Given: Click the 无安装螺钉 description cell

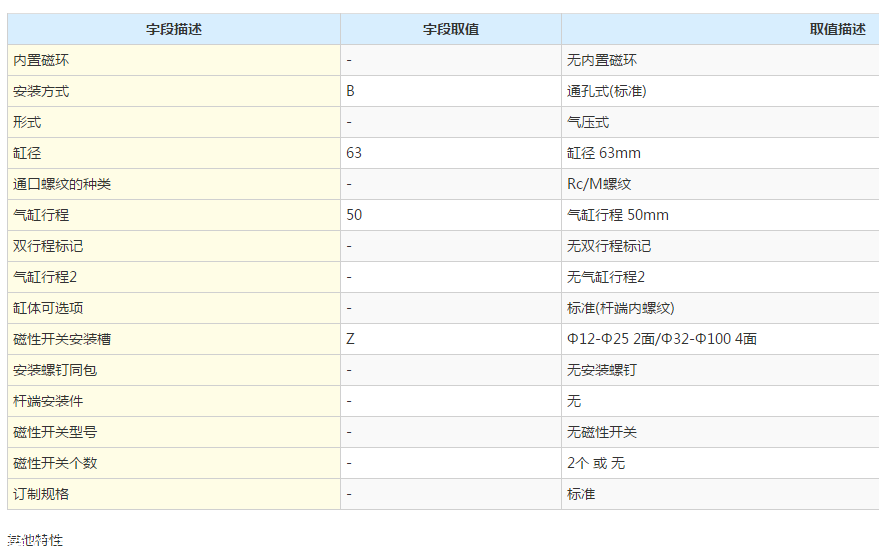Looking at the screenshot, I should coord(602,370).
